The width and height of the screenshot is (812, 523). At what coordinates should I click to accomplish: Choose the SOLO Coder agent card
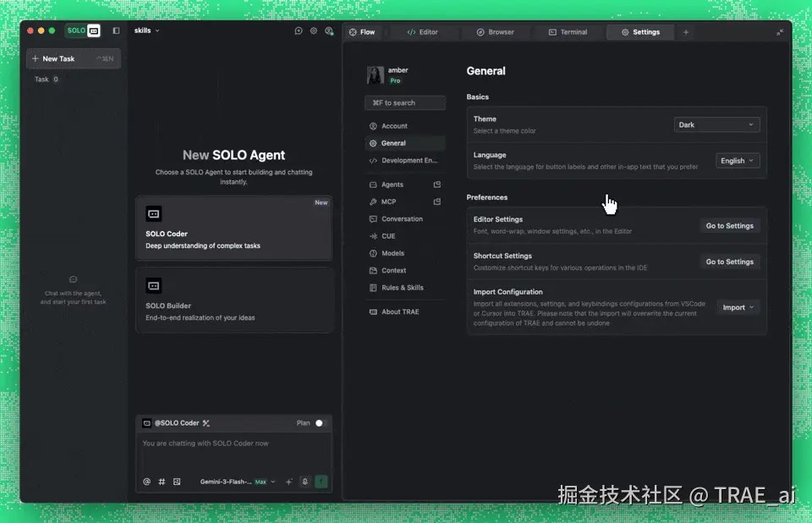click(233, 228)
